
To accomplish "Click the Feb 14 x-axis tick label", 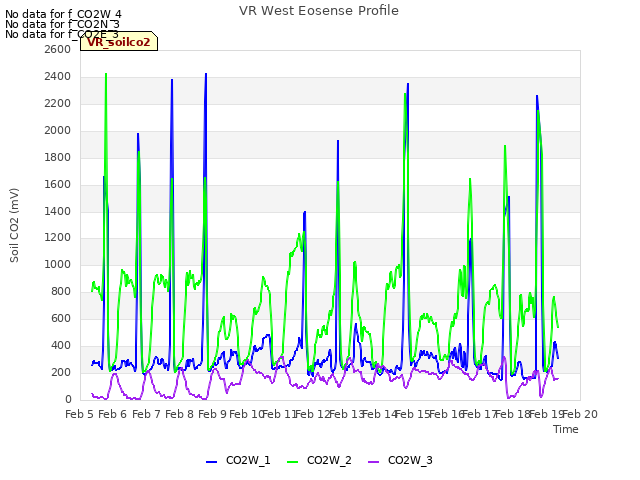I will click(380, 414).
